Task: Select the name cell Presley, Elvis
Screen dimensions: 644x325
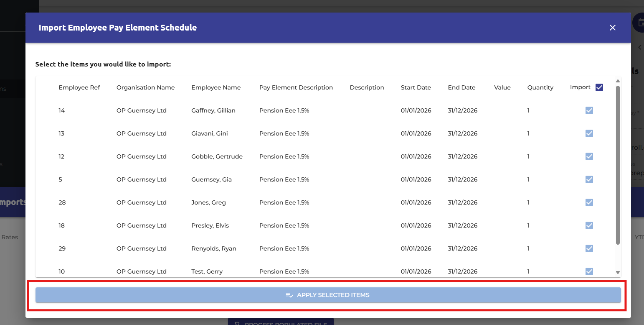Action: (210, 225)
